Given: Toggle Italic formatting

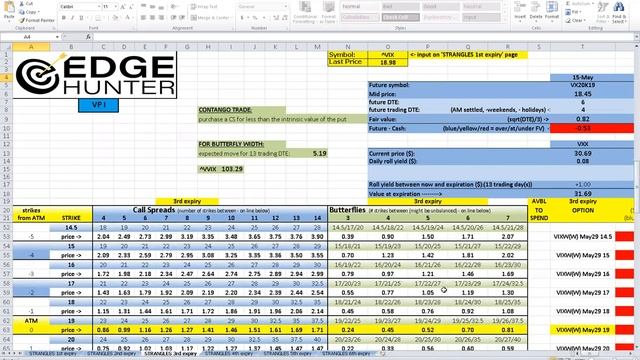Looking at the screenshot, I should point(72,18).
